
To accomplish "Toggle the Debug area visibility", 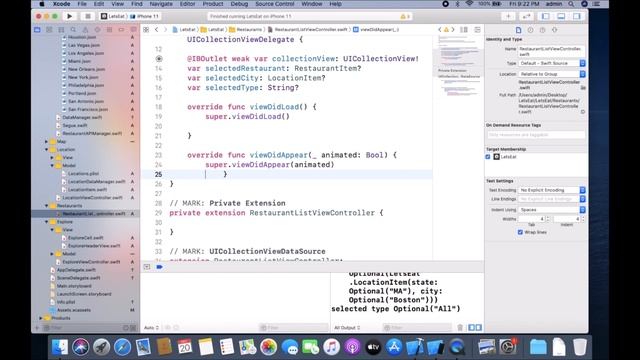I will (x=561, y=16).
